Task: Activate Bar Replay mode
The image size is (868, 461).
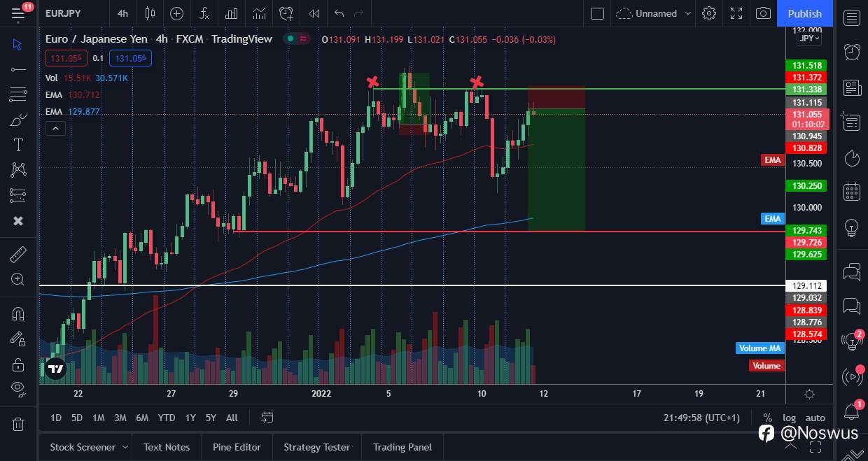Action: [314, 13]
